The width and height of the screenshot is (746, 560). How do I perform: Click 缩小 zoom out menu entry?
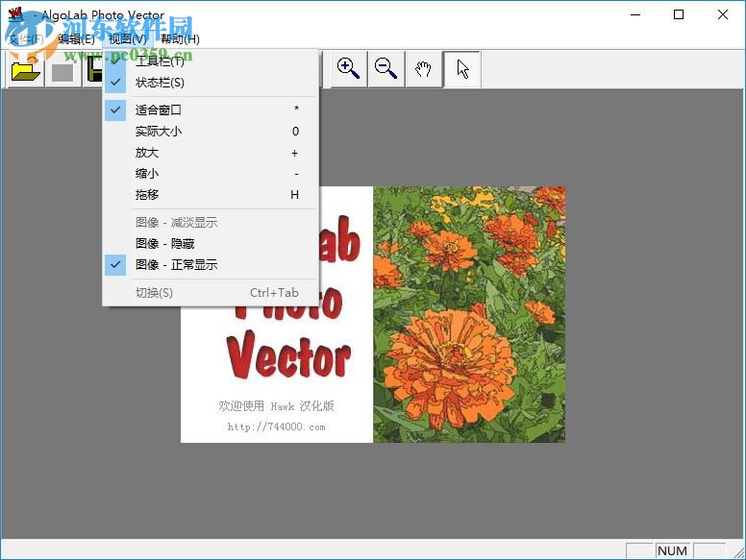tap(211, 174)
